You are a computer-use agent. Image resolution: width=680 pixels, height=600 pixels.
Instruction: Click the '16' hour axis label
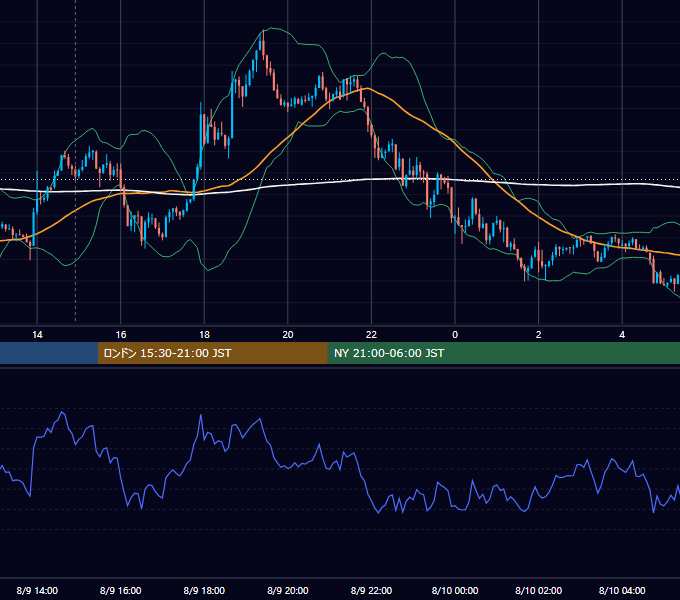point(121,335)
